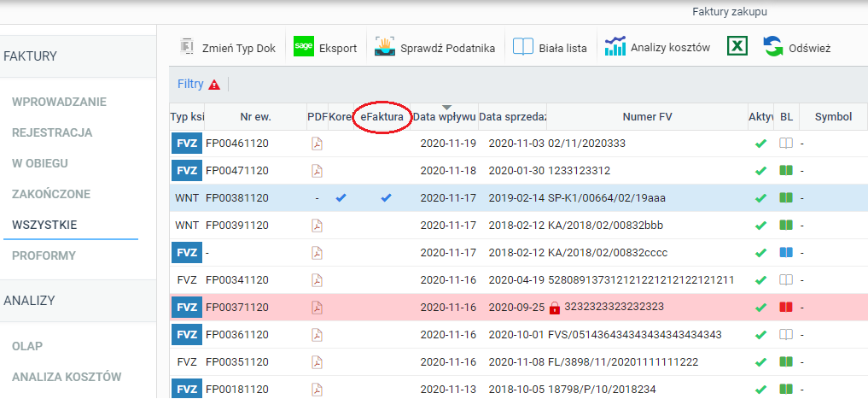Expand the Filtry link
868x399 pixels.
pyautogui.click(x=190, y=85)
